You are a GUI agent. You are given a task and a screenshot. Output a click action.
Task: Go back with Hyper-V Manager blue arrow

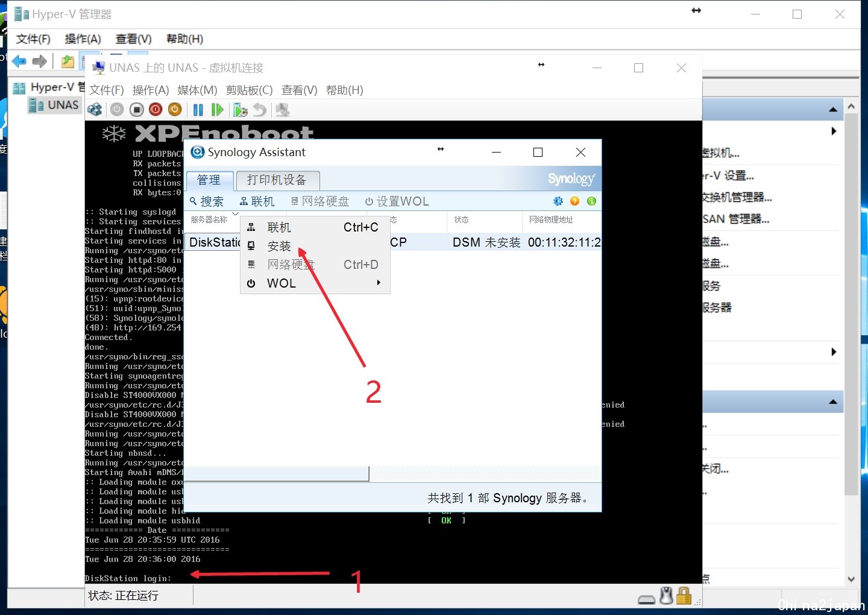19,61
